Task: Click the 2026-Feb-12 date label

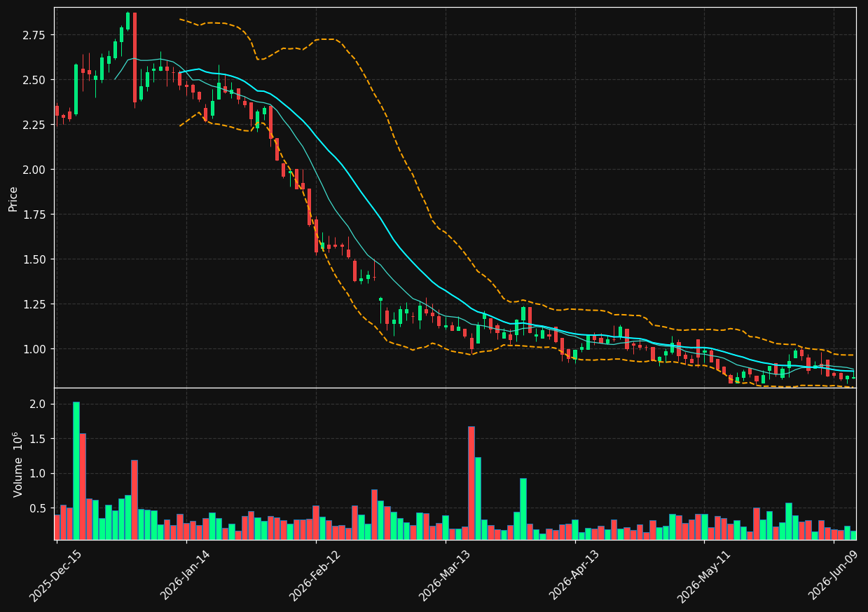Action: tap(315, 574)
